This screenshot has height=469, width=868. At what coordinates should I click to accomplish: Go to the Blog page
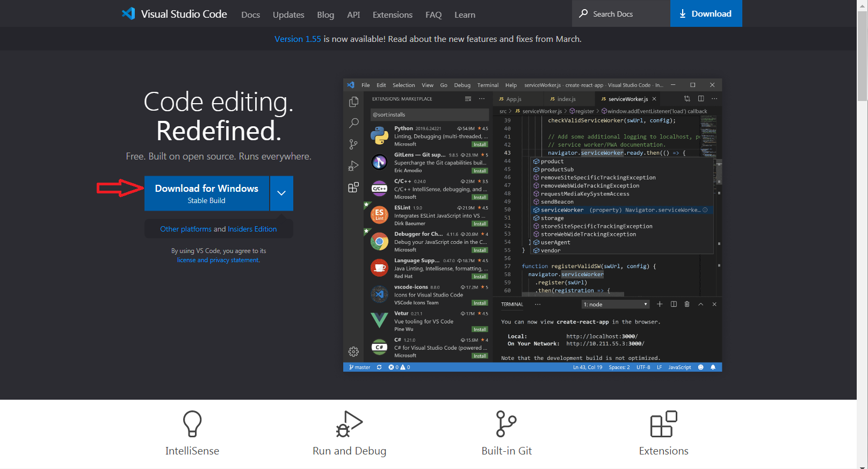(x=325, y=15)
